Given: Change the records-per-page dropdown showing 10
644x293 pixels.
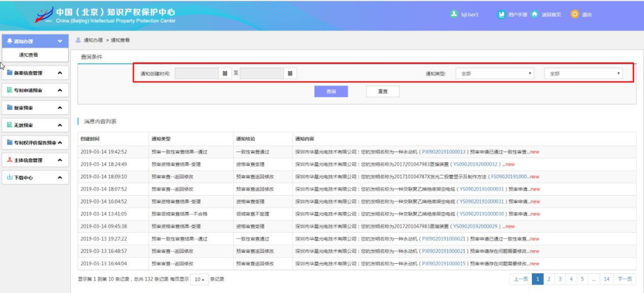Looking at the screenshot, I should [x=199, y=279].
